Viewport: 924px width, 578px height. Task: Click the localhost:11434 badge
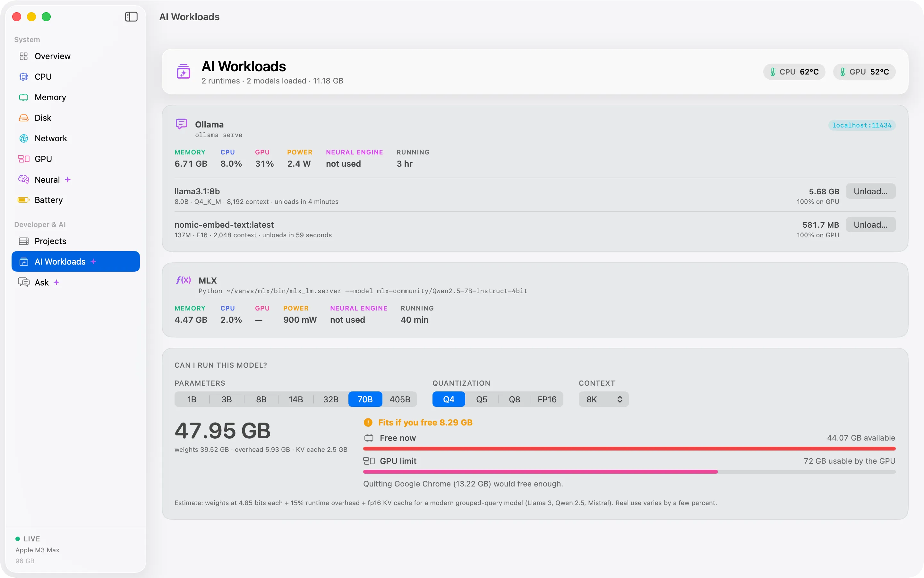click(x=861, y=125)
